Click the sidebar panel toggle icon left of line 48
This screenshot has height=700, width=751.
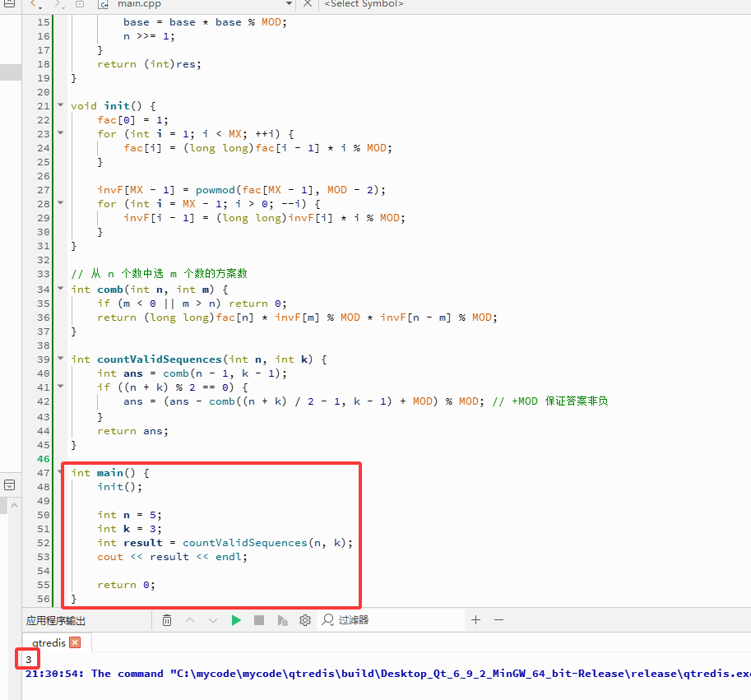9,485
